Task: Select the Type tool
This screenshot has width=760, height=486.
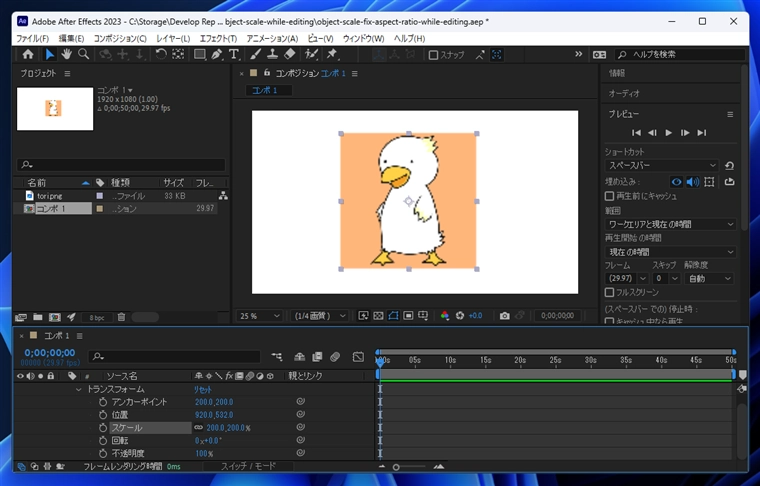Action: [x=234, y=54]
